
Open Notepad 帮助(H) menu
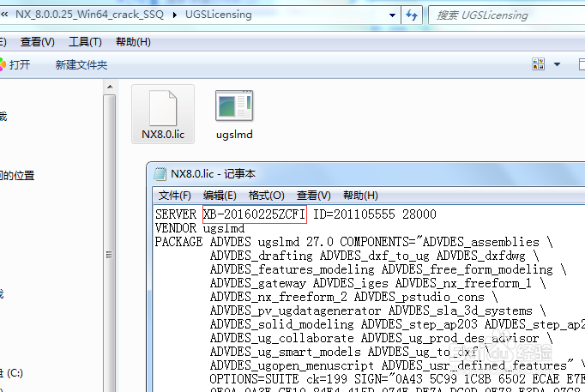click(x=360, y=196)
